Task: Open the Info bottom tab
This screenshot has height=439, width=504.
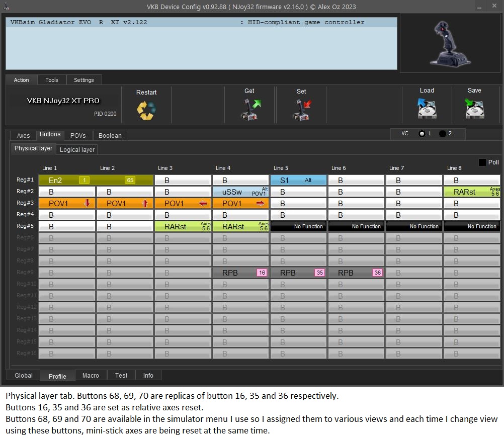Action: pos(148,375)
